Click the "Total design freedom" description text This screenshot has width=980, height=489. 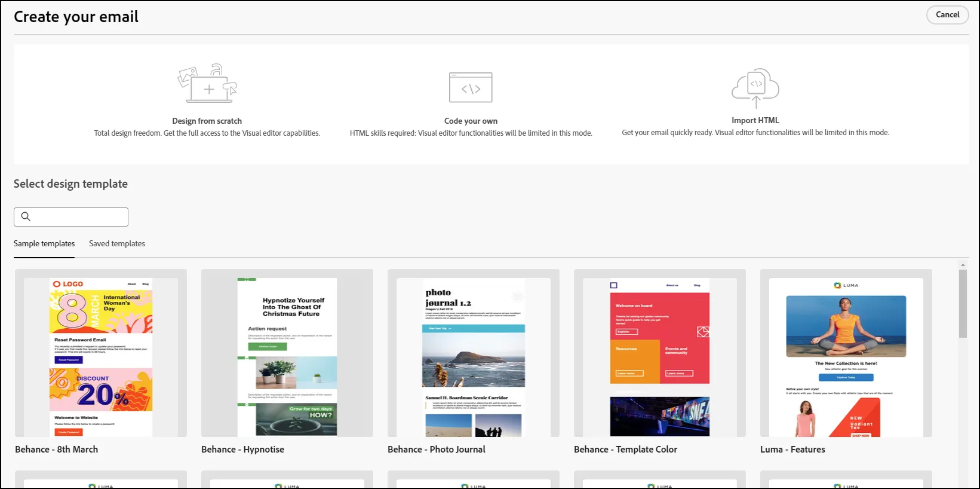click(x=207, y=133)
